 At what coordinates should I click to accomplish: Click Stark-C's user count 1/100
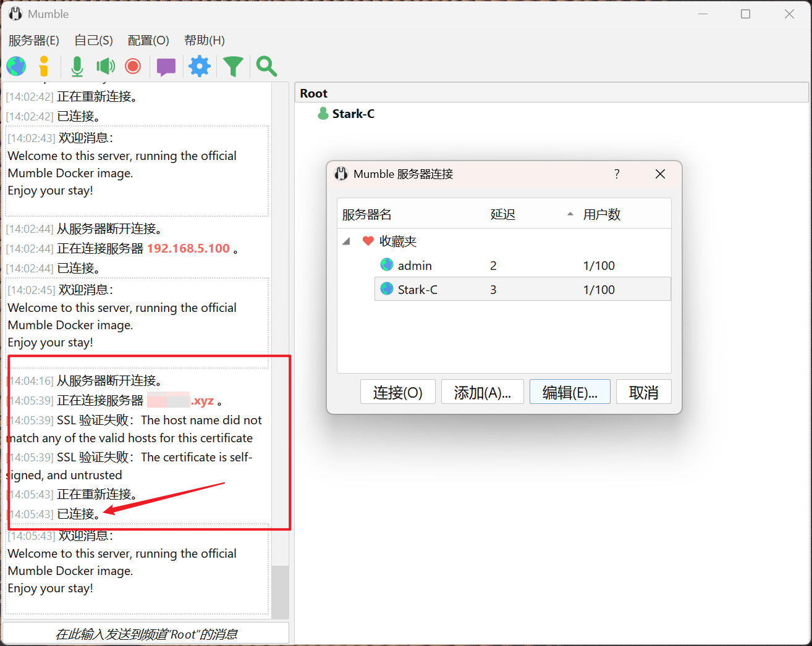coord(599,290)
